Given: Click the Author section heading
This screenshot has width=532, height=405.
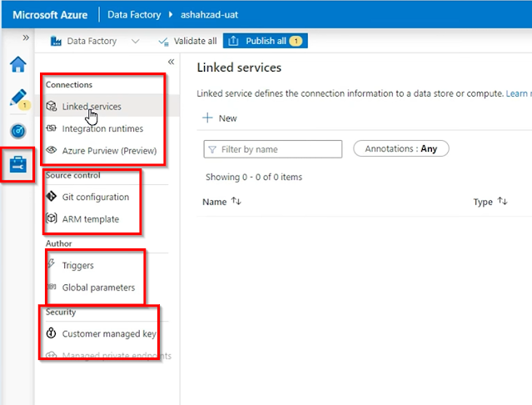Looking at the screenshot, I should tap(59, 243).
